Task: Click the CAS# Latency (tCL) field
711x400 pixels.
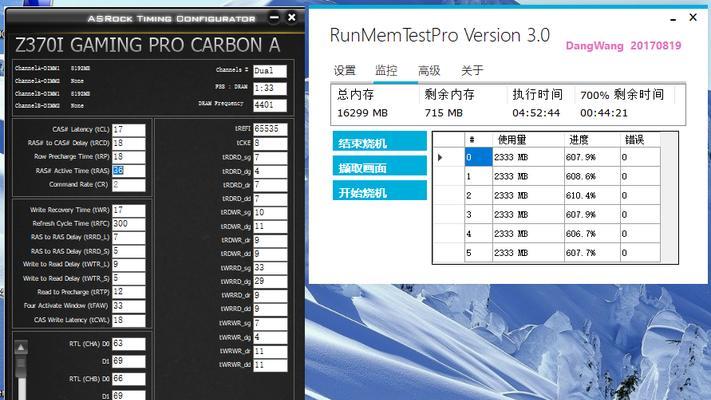Action: (129, 130)
